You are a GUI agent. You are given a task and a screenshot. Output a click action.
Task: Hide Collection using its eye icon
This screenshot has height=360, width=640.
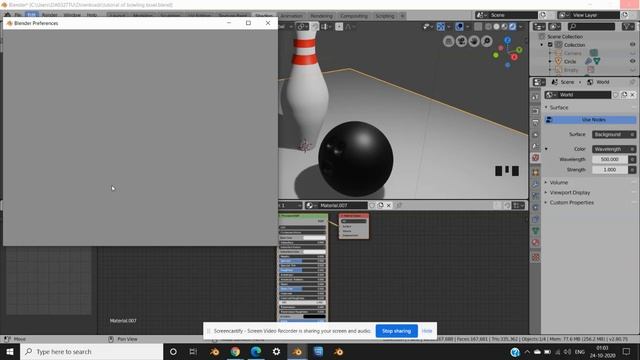(632, 44)
